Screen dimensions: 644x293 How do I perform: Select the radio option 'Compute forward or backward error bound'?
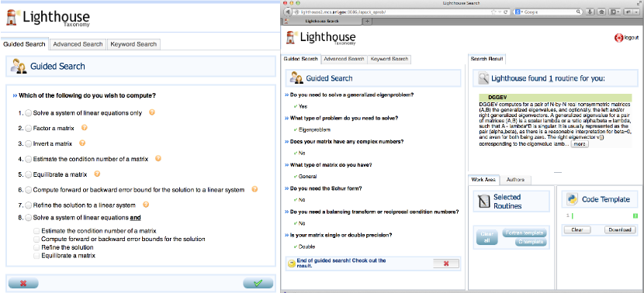29,190
